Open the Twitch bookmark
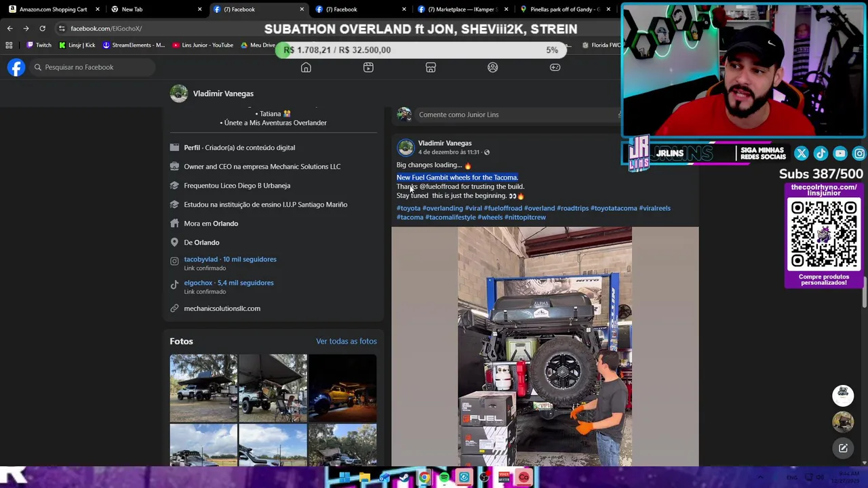Image resolution: width=868 pixels, height=488 pixels. click(x=39, y=45)
